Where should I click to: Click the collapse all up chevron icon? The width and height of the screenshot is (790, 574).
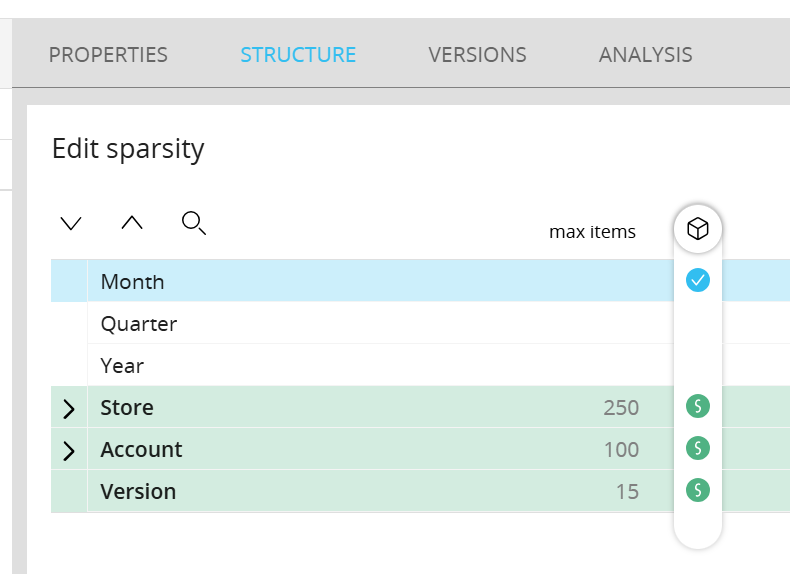pos(132,222)
